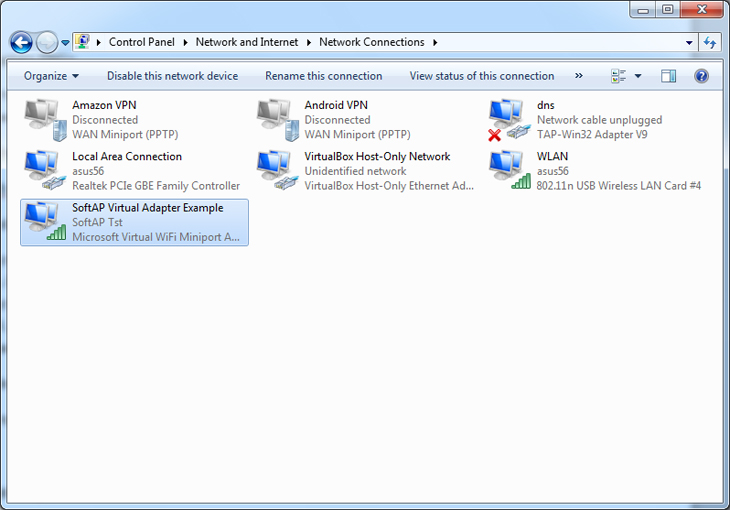Screen dimensions: 730x510
Task: Click the VirtualBox Host-Only Network name text
Action: click(377, 156)
